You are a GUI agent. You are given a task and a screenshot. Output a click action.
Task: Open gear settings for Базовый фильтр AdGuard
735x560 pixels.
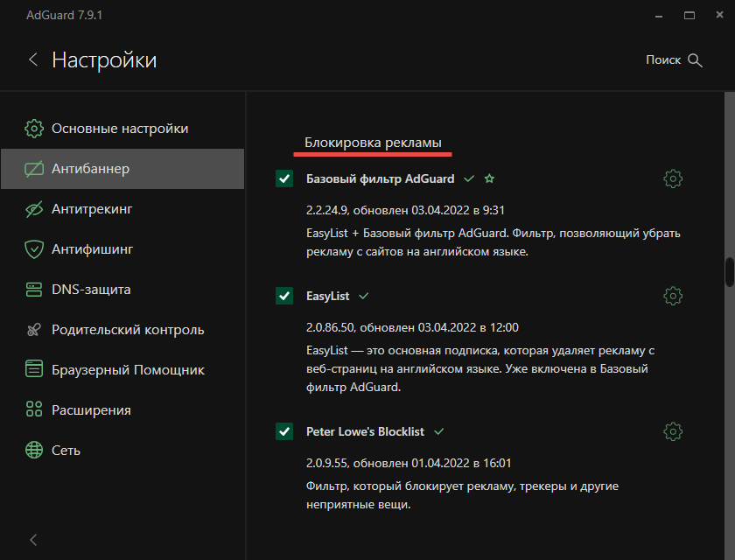point(673,178)
